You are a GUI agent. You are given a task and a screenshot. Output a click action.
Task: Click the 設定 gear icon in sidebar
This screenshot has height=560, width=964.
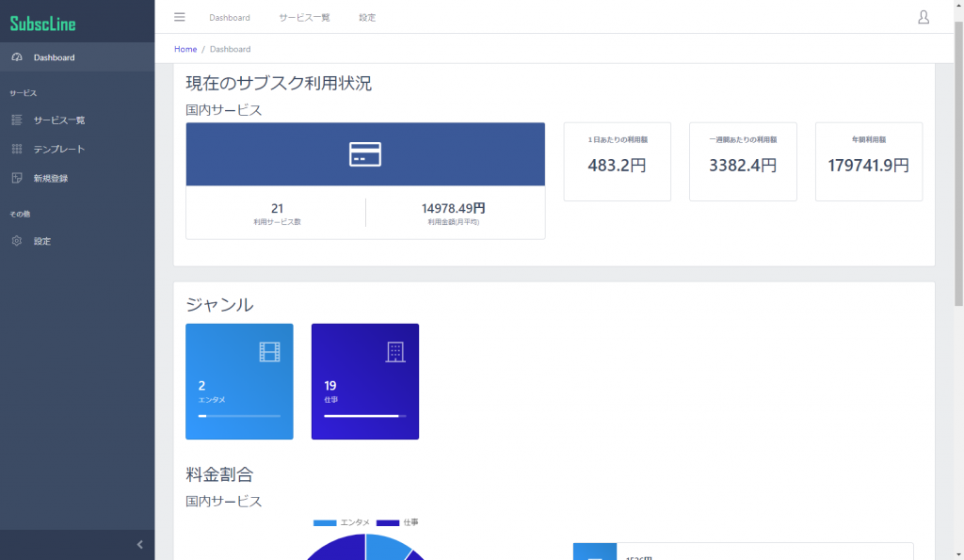pos(17,241)
